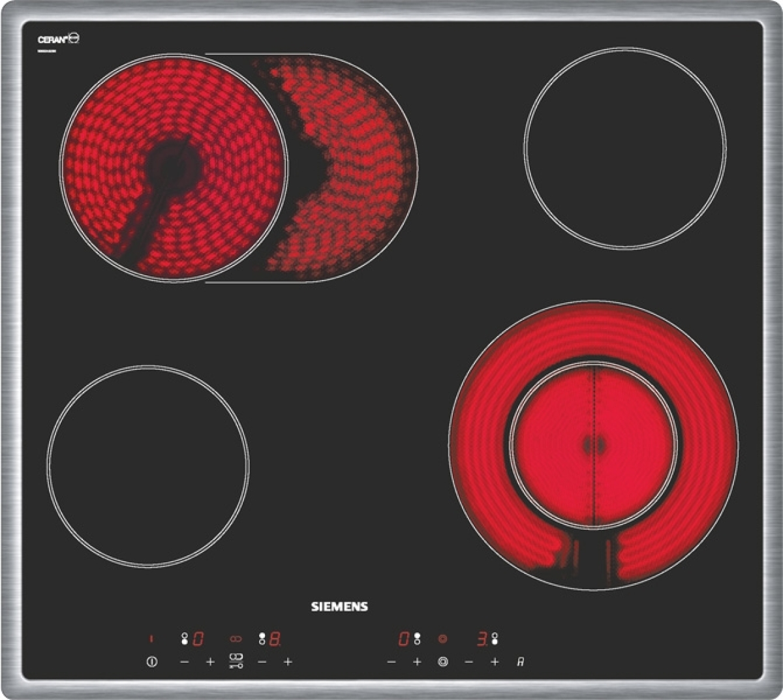The height and width of the screenshot is (700, 783).
Task: Tap zone position dots beside left 0 display
Action: (x=185, y=639)
